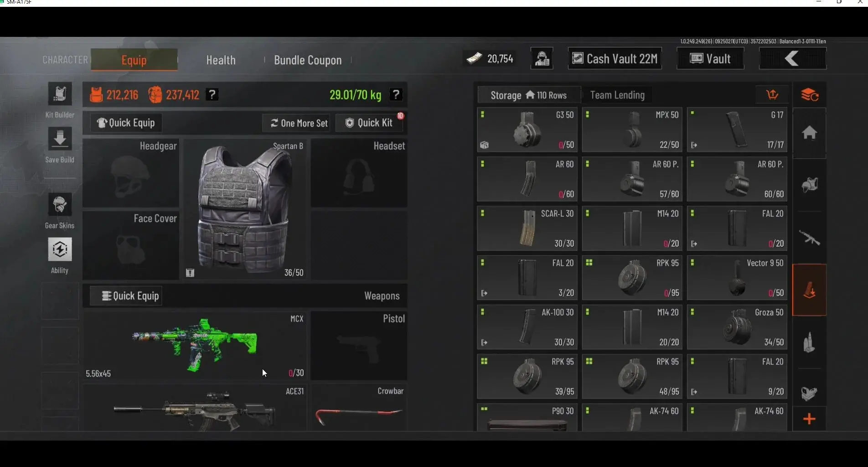Image resolution: width=868 pixels, height=467 pixels.
Task: Click the orange plus add icon
Action: [x=809, y=419]
